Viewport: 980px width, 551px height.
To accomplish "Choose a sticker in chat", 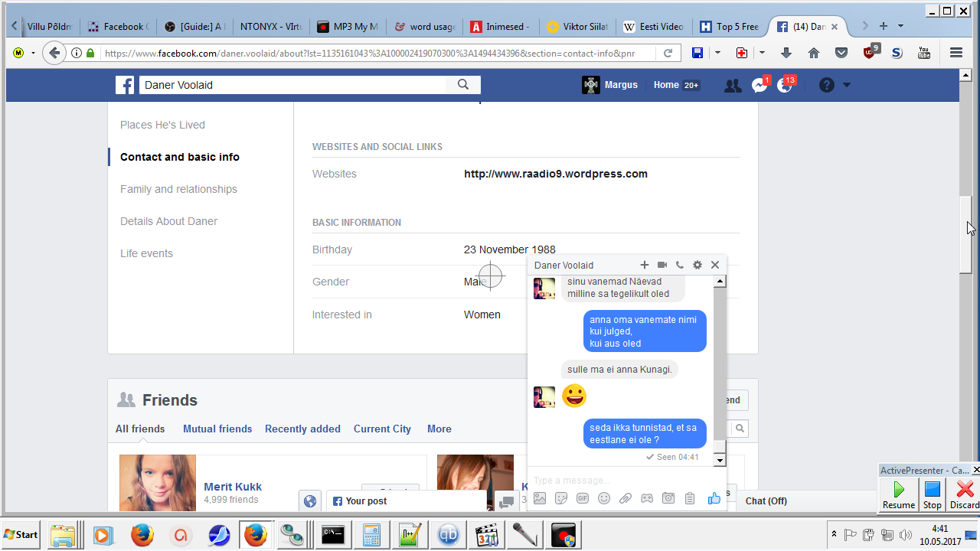I will tap(561, 498).
